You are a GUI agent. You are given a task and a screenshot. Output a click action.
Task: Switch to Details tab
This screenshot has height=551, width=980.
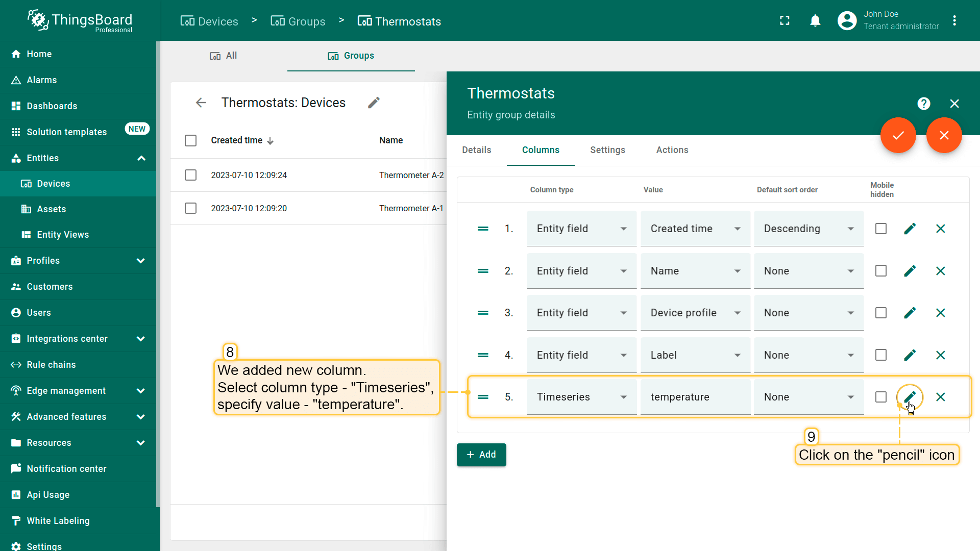coord(476,150)
